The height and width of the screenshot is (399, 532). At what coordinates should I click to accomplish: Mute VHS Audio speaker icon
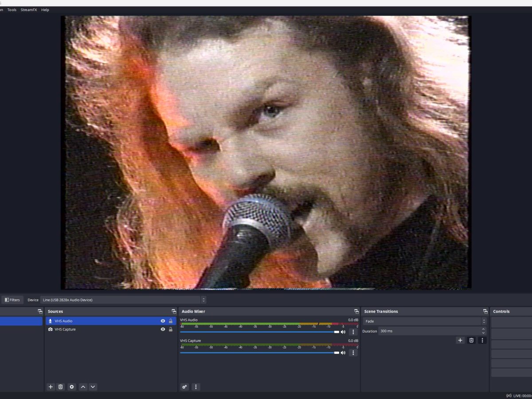[x=343, y=332]
